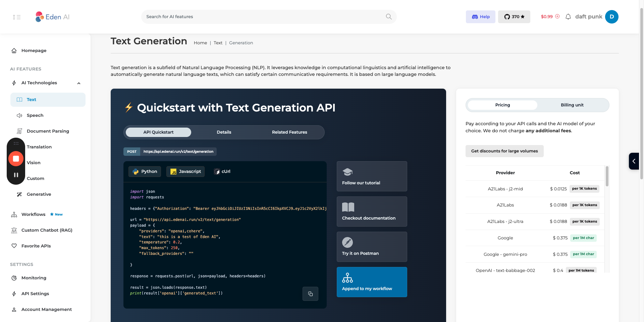
Task: Click the A21Labs - j2-ultra row
Action: coord(535,222)
